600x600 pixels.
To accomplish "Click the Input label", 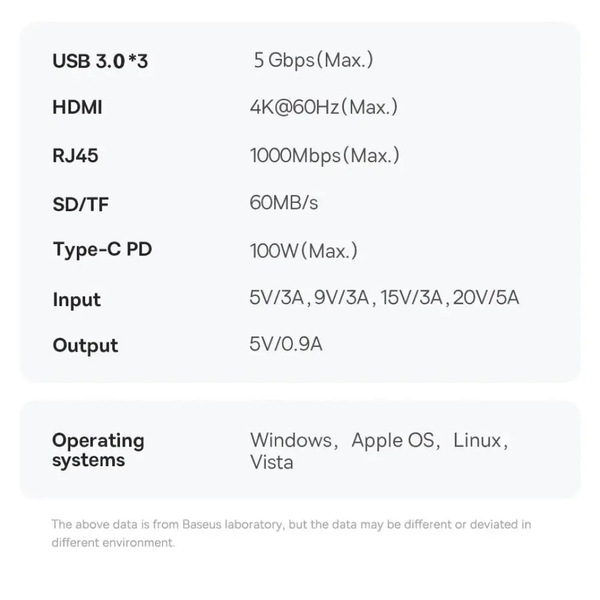I will tap(77, 300).
